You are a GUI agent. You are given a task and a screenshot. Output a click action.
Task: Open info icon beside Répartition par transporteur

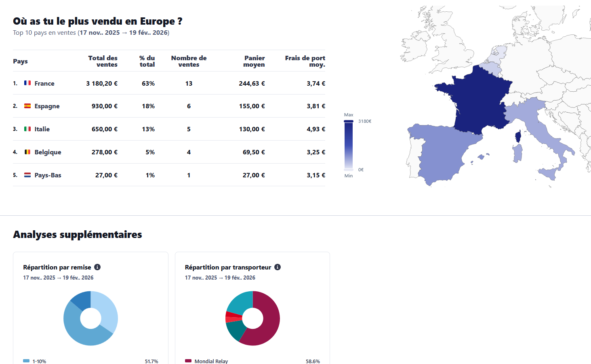278,267
